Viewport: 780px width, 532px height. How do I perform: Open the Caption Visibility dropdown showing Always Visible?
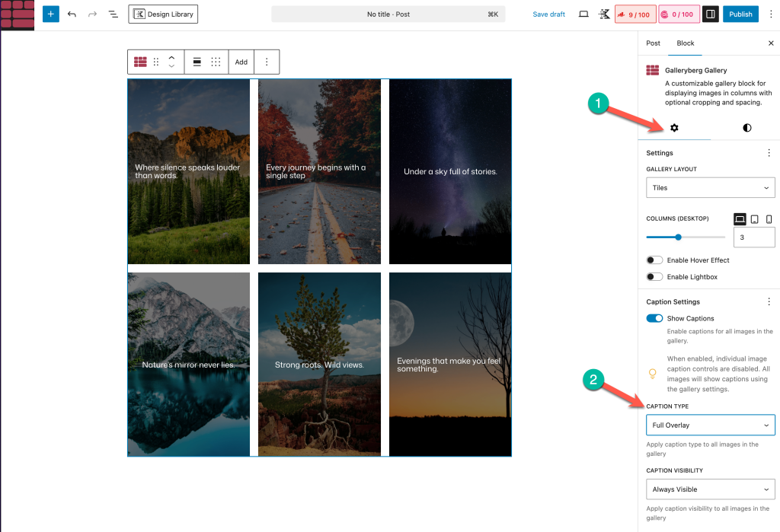[710, 489]
